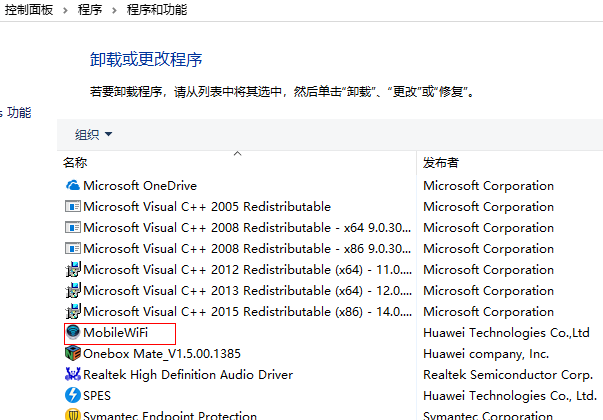Expand the arrow after 控制面板 breadcrumb

(x=65, y=10)
